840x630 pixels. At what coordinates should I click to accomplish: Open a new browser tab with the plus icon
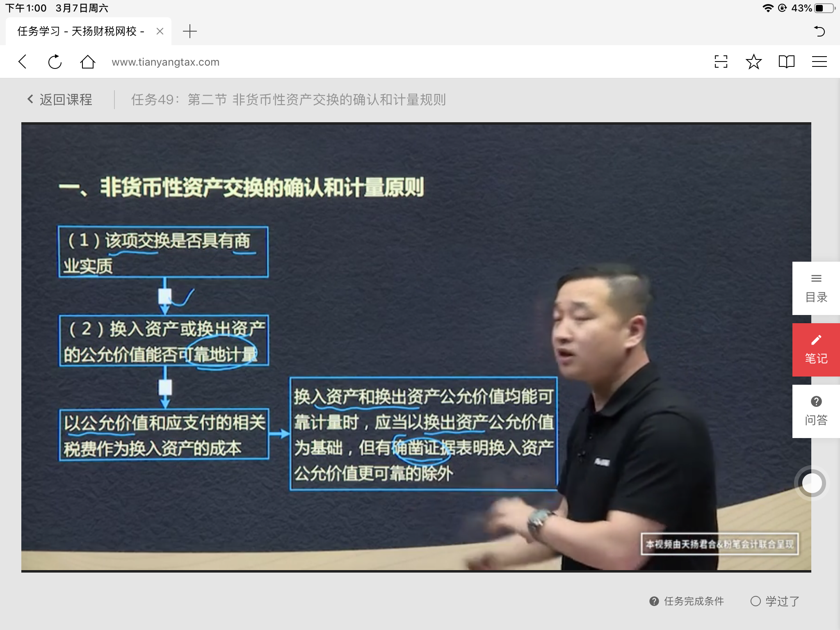[189, 31]
